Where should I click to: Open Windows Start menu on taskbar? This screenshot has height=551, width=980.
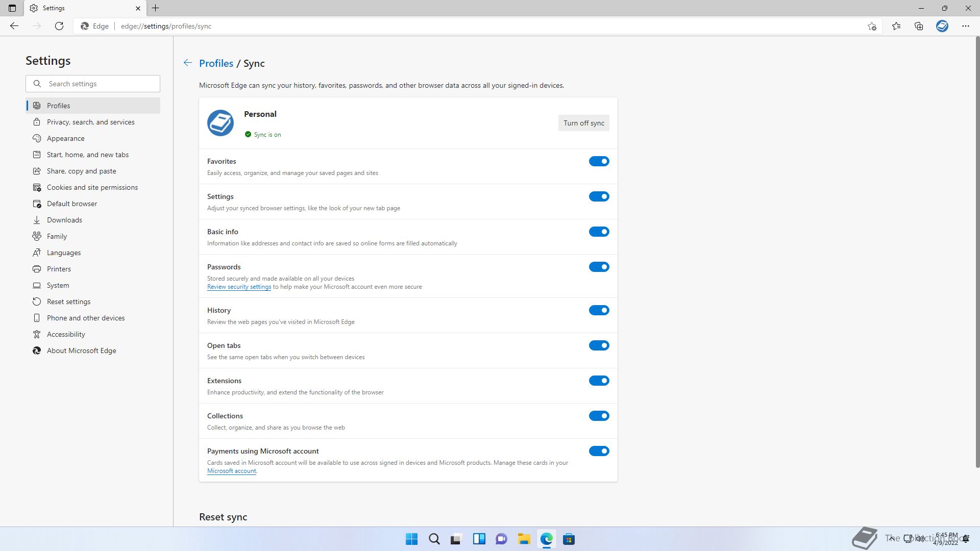click(x=411, y=539)
